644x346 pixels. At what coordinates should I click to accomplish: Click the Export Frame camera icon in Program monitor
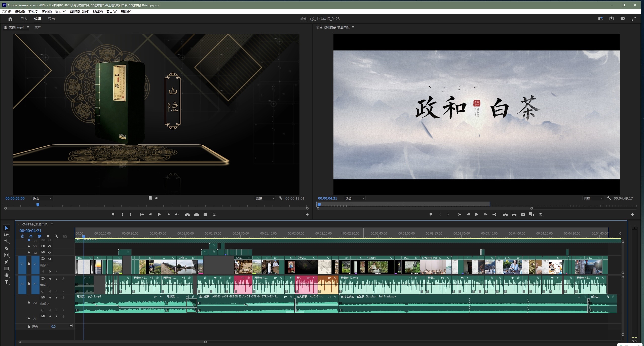523,214
